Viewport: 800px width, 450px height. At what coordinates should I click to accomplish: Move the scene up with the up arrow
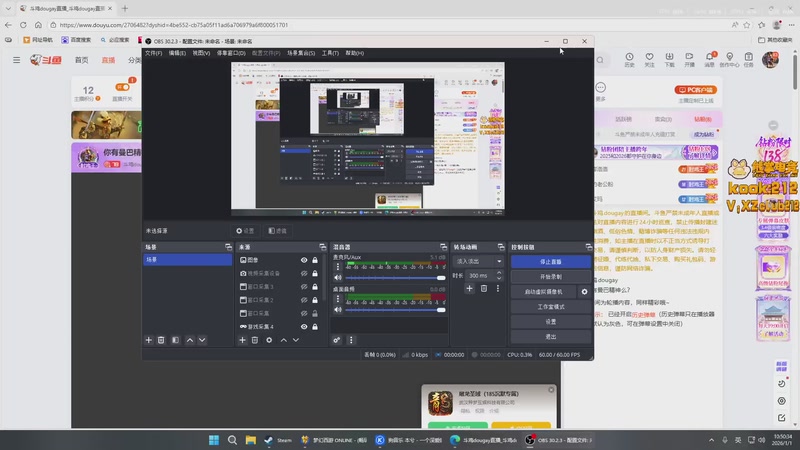(190, 340)
